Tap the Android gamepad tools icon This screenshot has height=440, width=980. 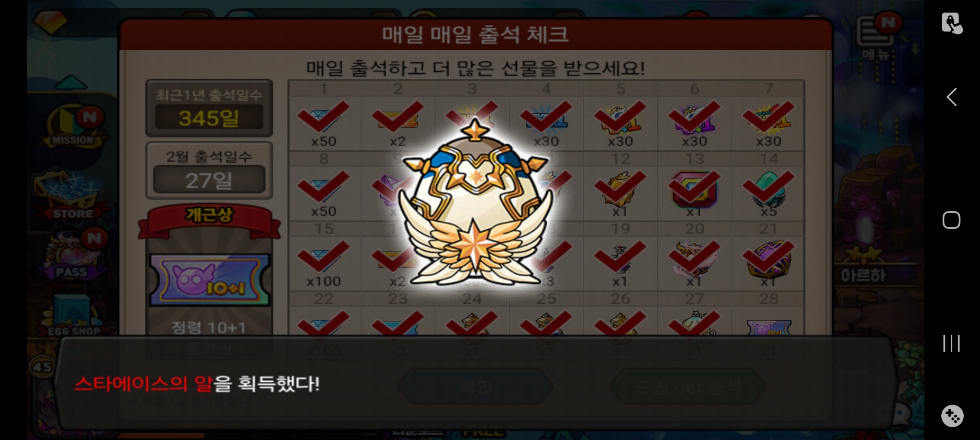point(952,416)
